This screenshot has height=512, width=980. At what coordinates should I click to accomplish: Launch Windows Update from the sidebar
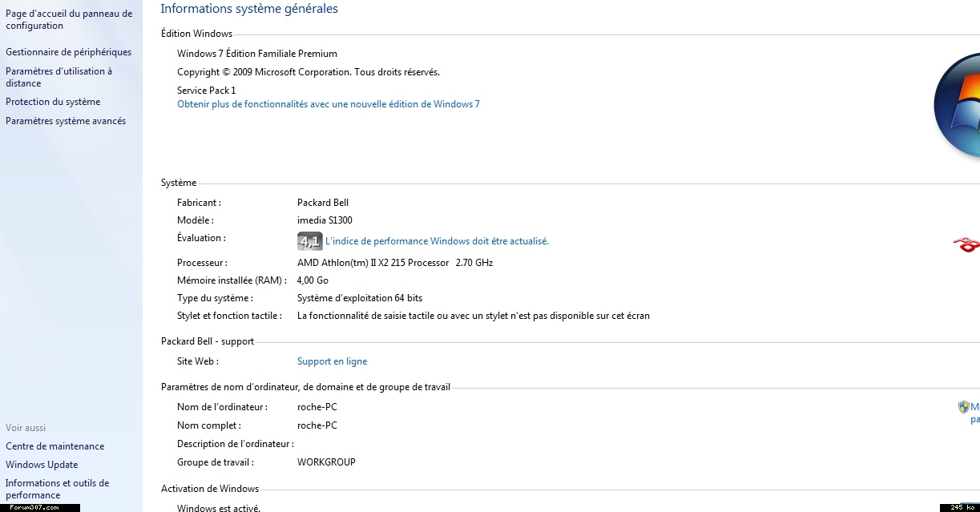click(x=42, y=465)
